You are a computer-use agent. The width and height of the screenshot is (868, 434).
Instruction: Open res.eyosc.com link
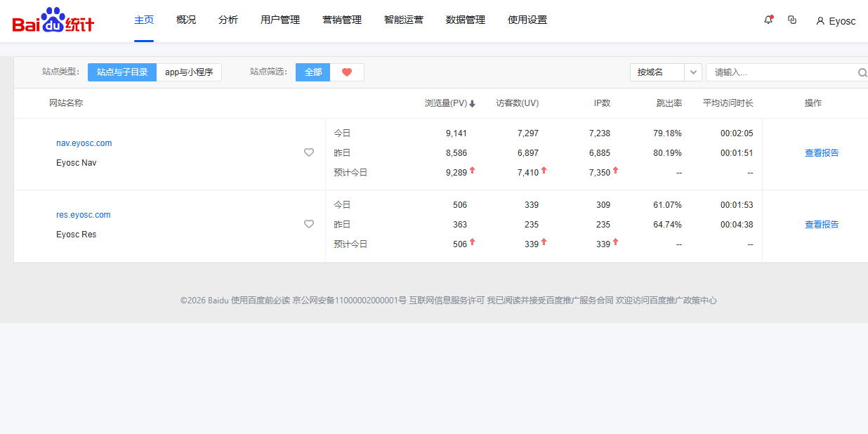click(84, 215)
